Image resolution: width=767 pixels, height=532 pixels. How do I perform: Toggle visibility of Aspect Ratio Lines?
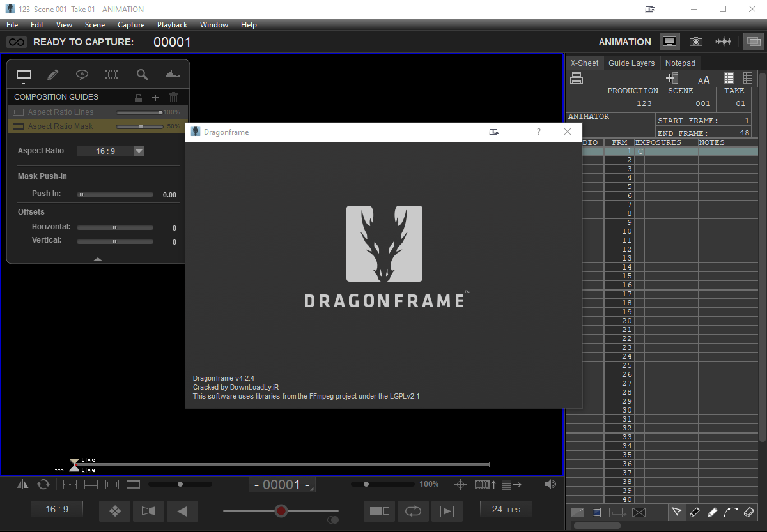point(18,112)
